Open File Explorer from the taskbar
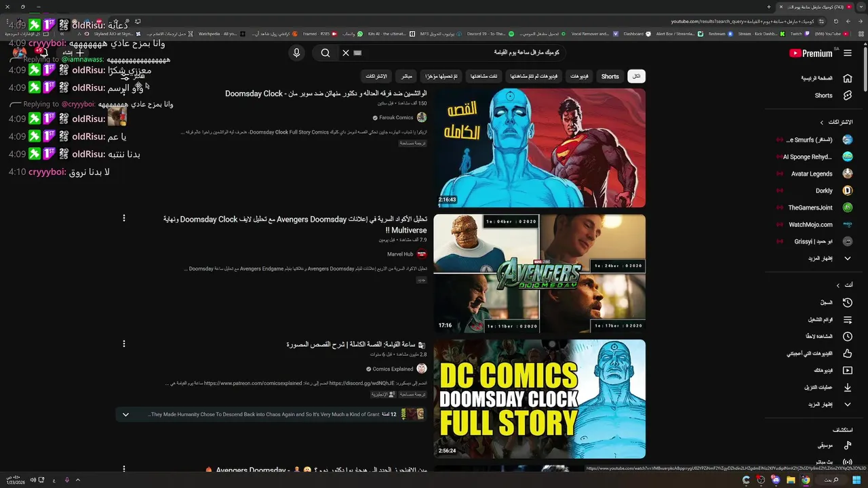The height and width of the screenshot is (488, 868). pos(791,480)
